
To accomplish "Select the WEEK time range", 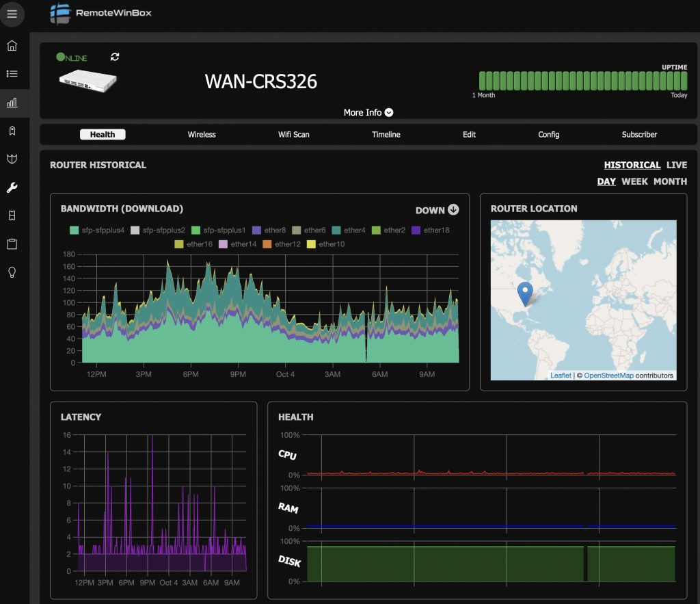I will [x=634, y=181].
